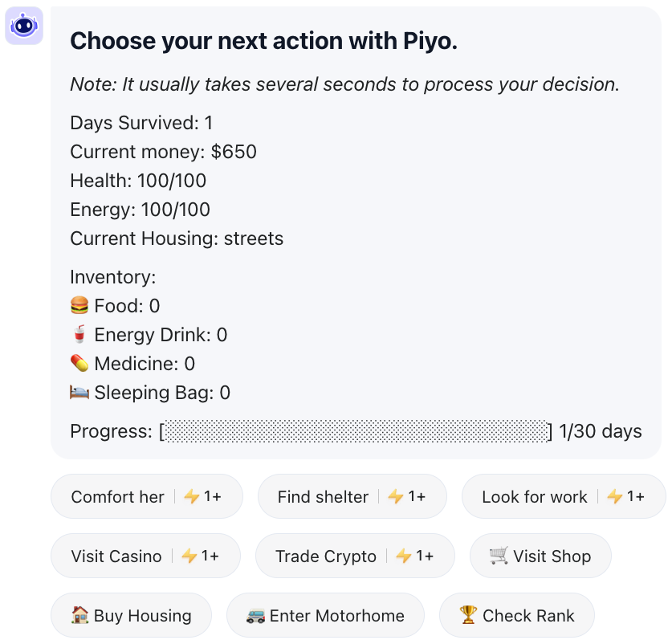Click the lightning icon on Find shelter
The height and width of the screenshot is (644, 668).
pos(395,497)
